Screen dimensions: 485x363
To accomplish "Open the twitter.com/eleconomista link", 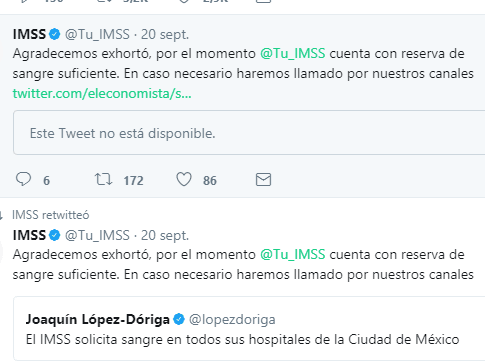I will click(102, 94).
